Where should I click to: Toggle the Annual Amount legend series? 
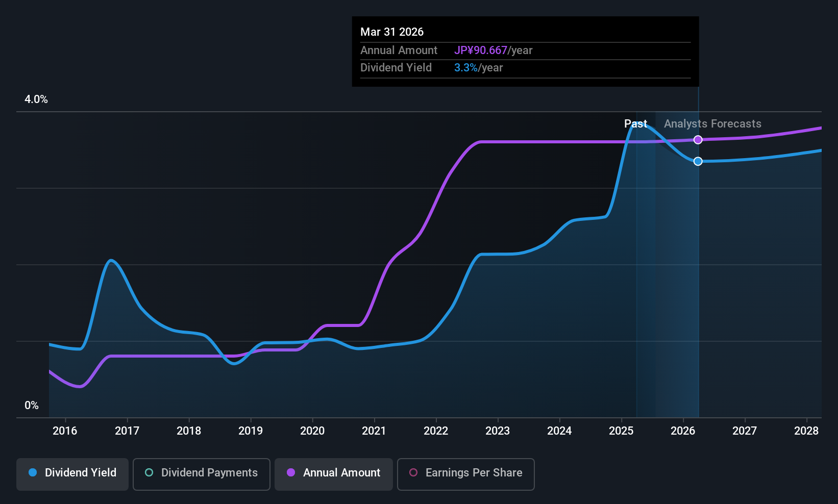[x=334, y=474]
